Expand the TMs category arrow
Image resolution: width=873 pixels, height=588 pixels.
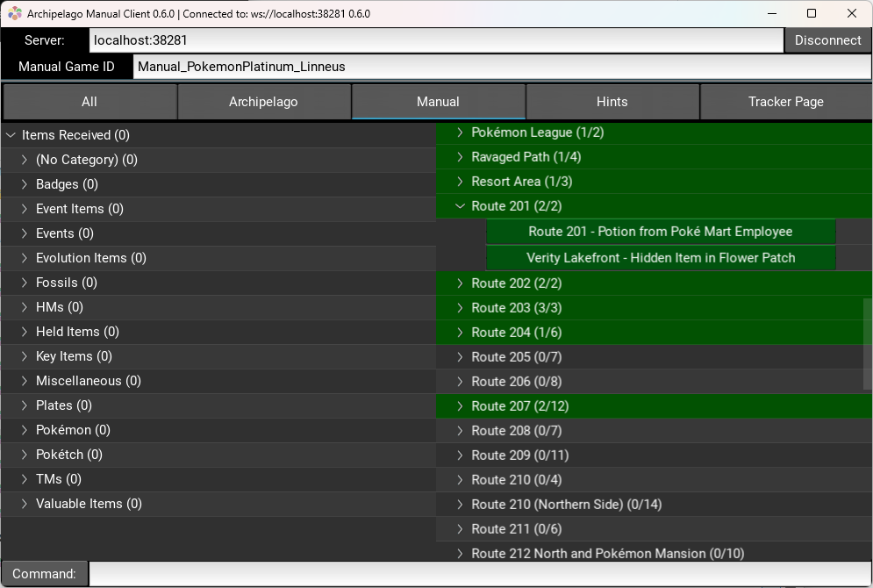point(25,479)
